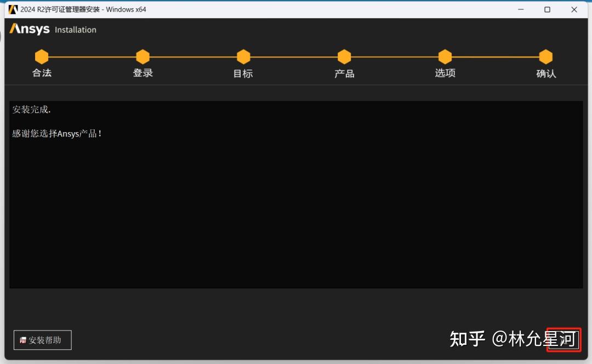Select the 产品 installation step hexagon
Screen dimensions: 592x364
click(344, 56)
